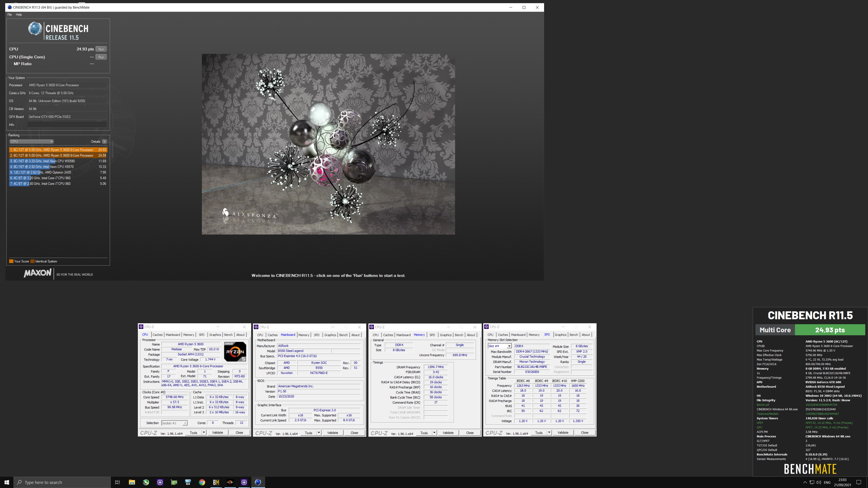Open SPD tab in the Memory CPU-Z window
The image size is (868, 488).
pos(432,335)
